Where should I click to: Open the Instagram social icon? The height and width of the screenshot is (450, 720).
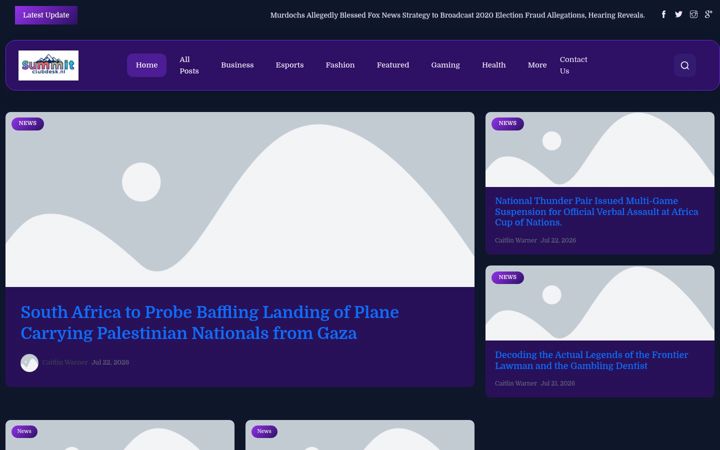click(x=693, y=15)
